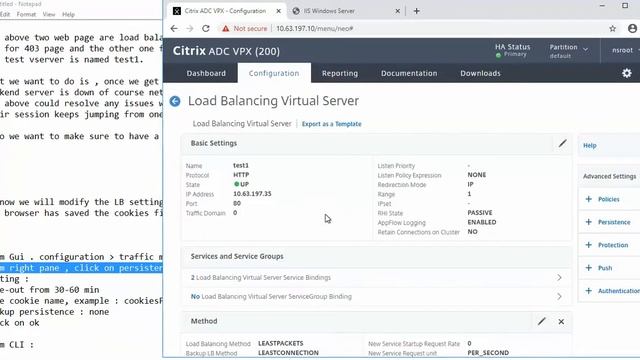Add Persistence with the plus icon
The width and height of the screenshot is (640, 360).
[589, 222]
